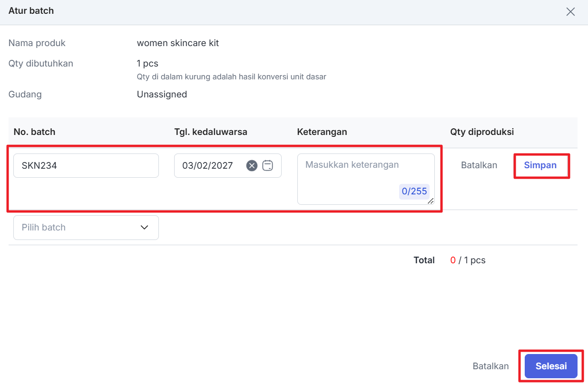588x383 pixels.
Task: Click the Unassigned warehouse value
Action: [162, 95]
